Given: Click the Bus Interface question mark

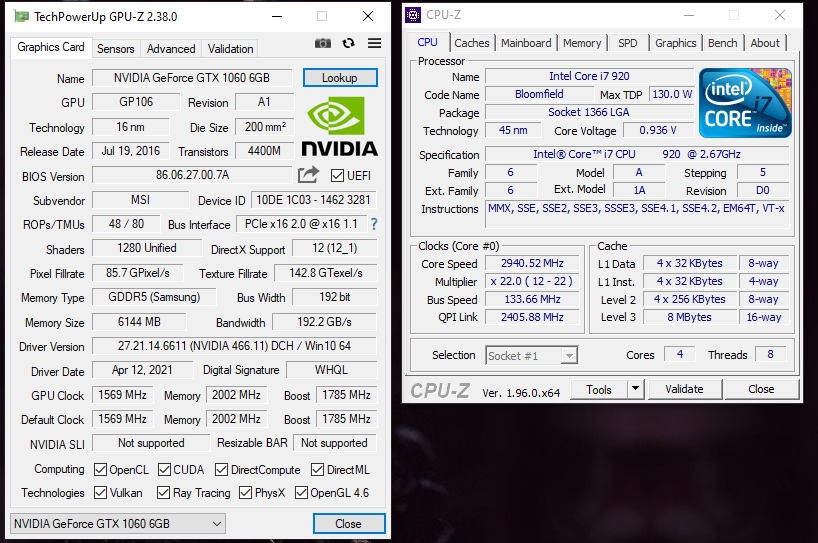Looking at the screenshot, I should click(x=374, y=224).
